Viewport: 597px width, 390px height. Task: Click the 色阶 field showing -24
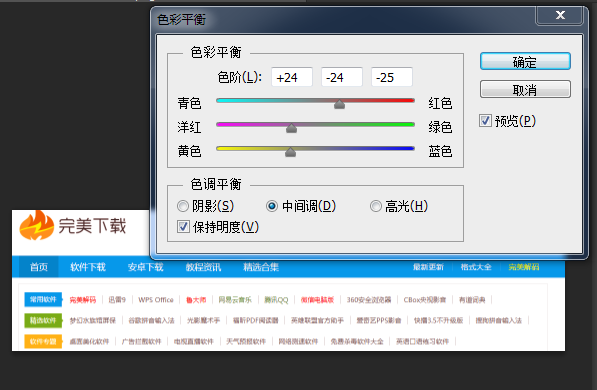point(342,77)
